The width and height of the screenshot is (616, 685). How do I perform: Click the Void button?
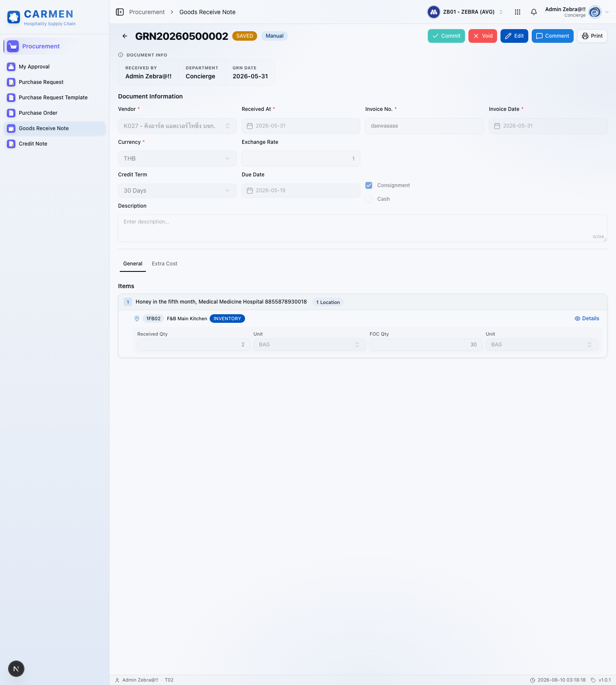(483, 36)
